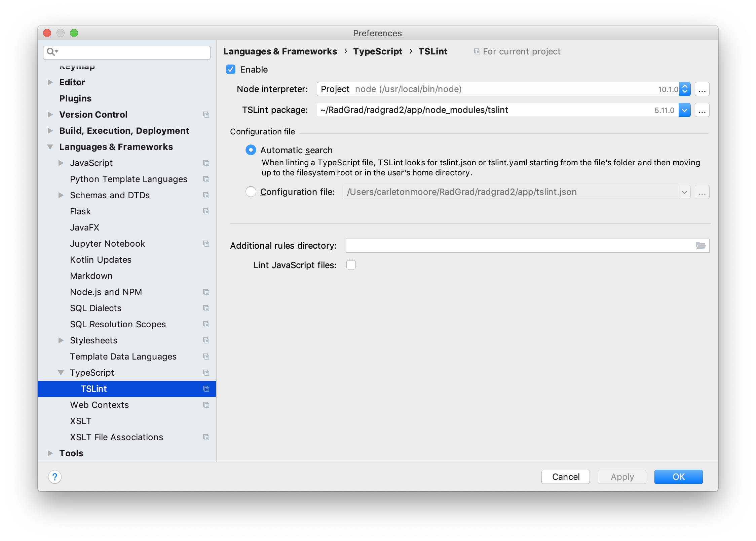This screenshot has width=756, height=541.
Task: Open folder browser for Additional rules directory
Action: point(701,246)
